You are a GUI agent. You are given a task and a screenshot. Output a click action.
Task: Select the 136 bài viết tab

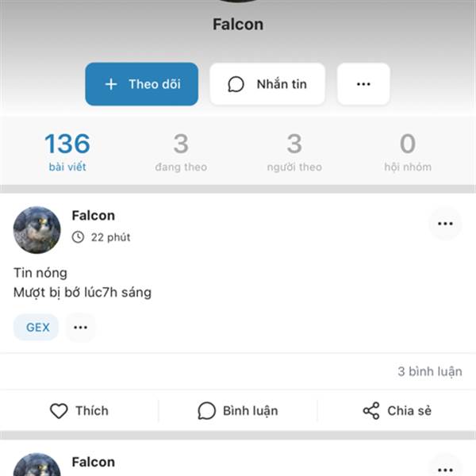[67, 152]
